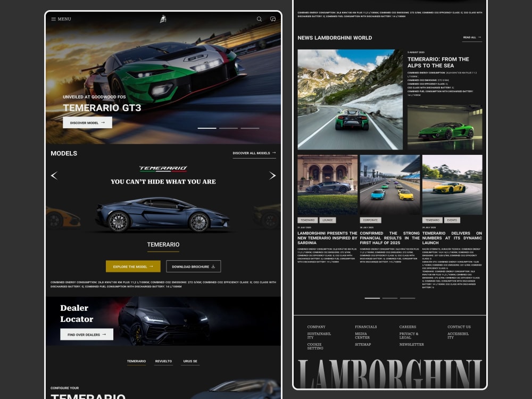Open Confirmed Strong Financial Results article
Image resolution: width=532 pixels, height=399 pixels.
click(389, 238)
